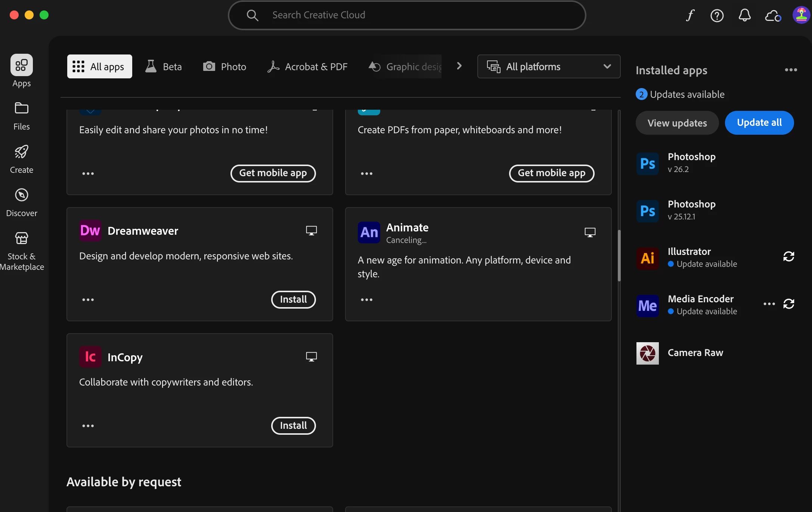The width and height of the screenshot is (812, 512).
Task: Switch to the Acrobat & PDF tab
Action: pos(308,67)
